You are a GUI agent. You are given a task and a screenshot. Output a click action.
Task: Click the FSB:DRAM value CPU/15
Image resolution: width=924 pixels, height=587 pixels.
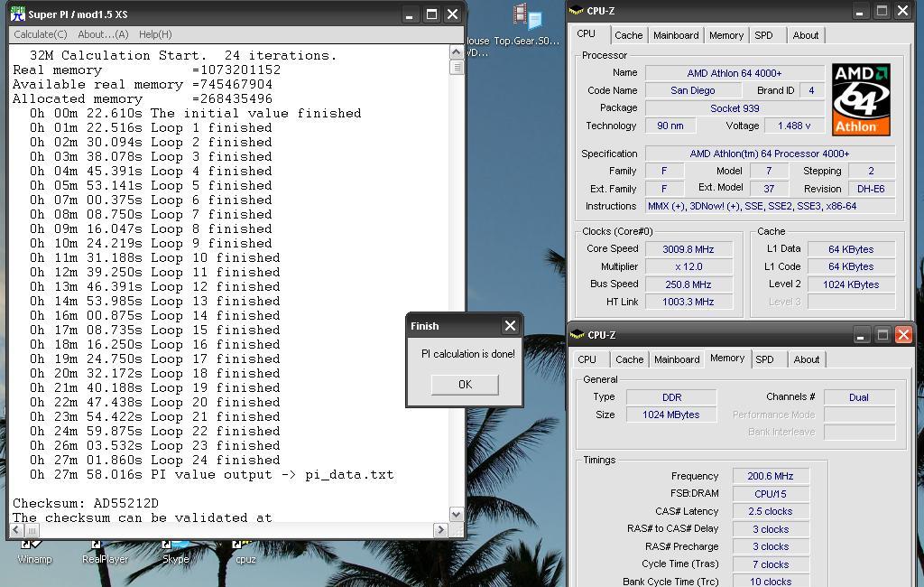click(x=771, y=494)
